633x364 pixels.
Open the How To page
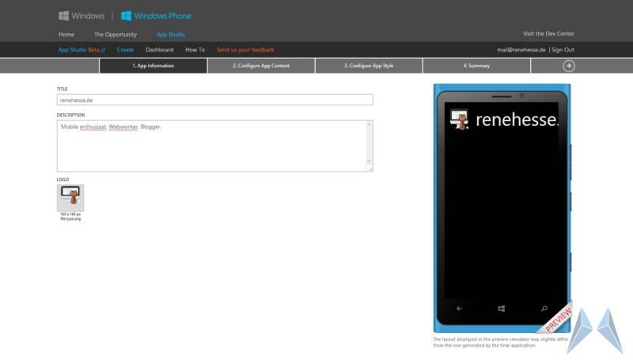[x=195, y=50]
